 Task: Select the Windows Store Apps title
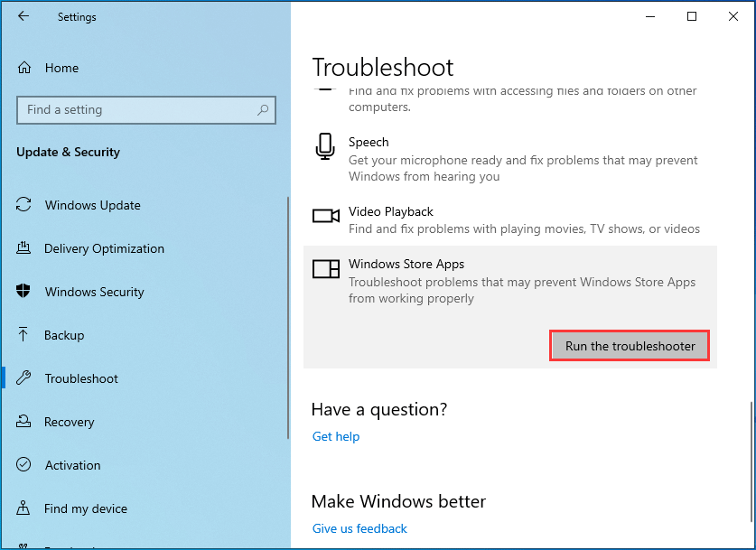click(x=406, y=264)
